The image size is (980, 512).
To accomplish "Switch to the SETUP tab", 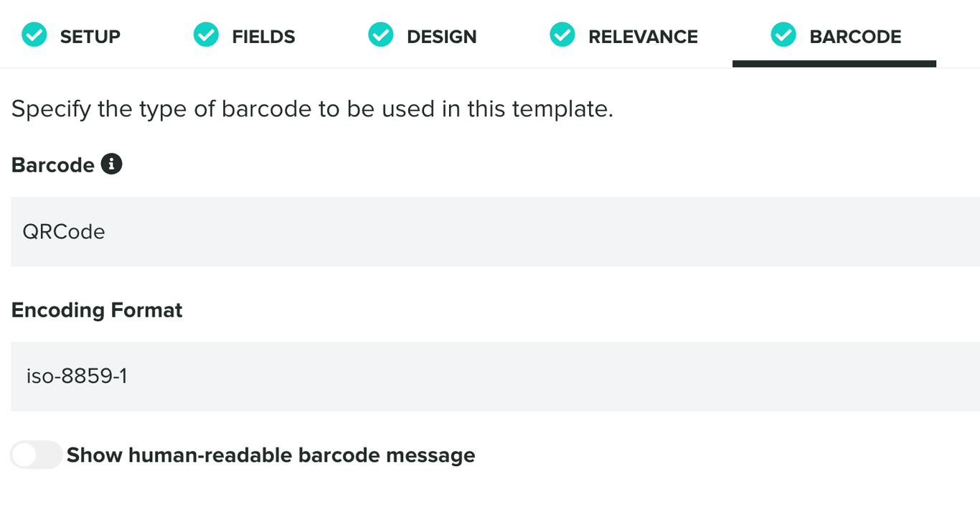I will click(x=90, y=36).
